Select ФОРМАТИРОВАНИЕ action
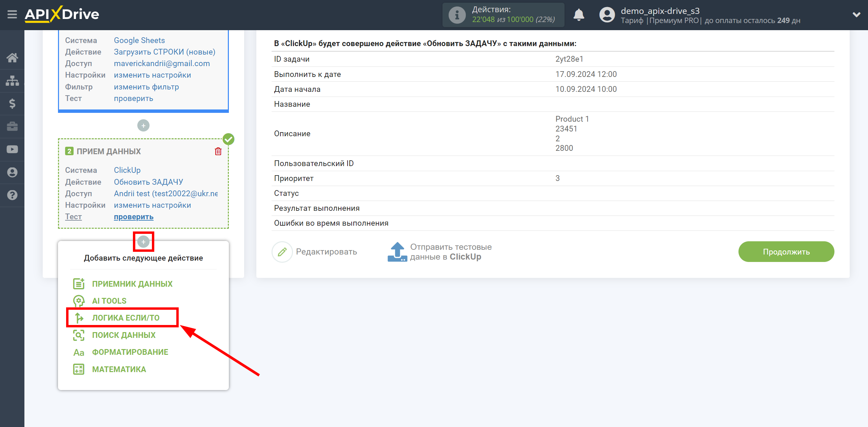868x427 pixels. coord(130,352)
